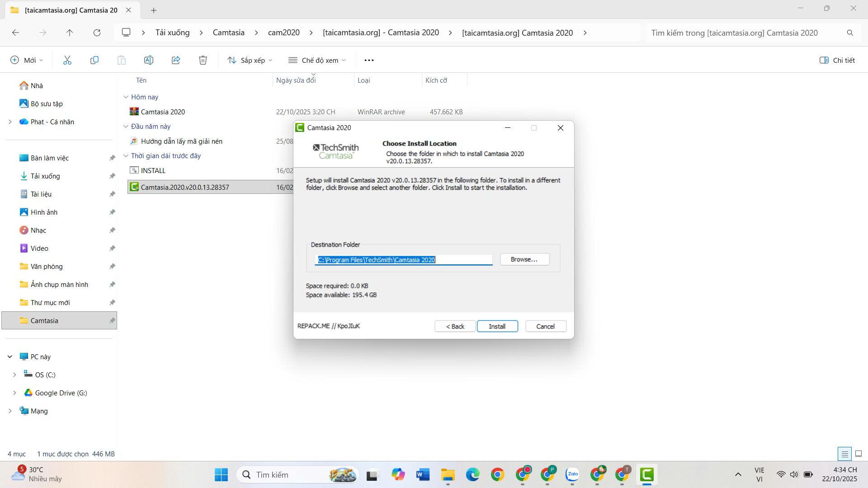This screenshot has height=488, width=868.
Task: Switch to large thumbnails view icon
Action: (859, 454)
